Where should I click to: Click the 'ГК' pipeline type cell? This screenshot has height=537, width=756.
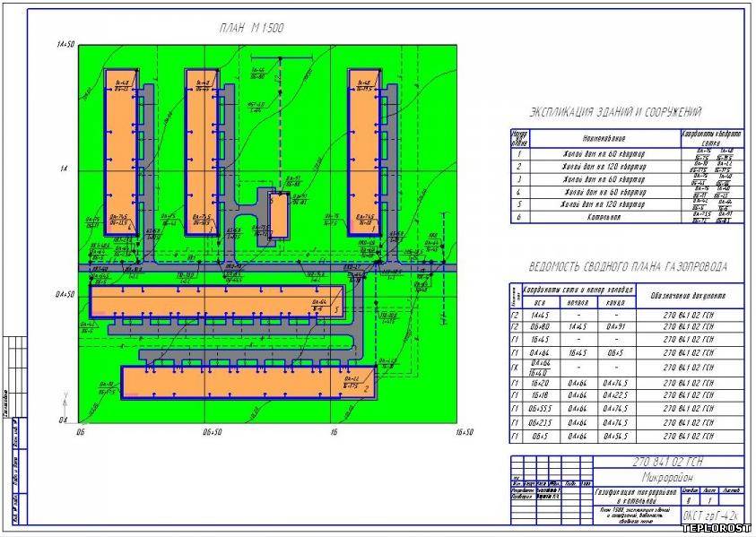click(x=516, y=368)
